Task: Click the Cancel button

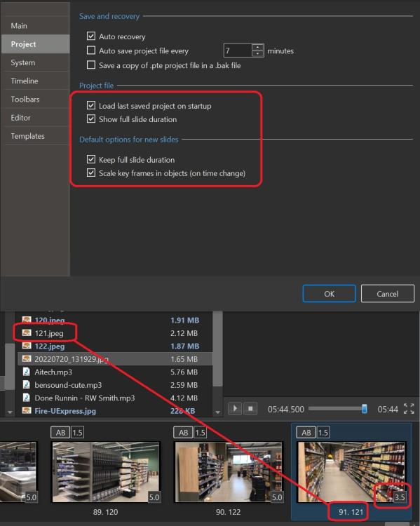Action: (388, 294)
